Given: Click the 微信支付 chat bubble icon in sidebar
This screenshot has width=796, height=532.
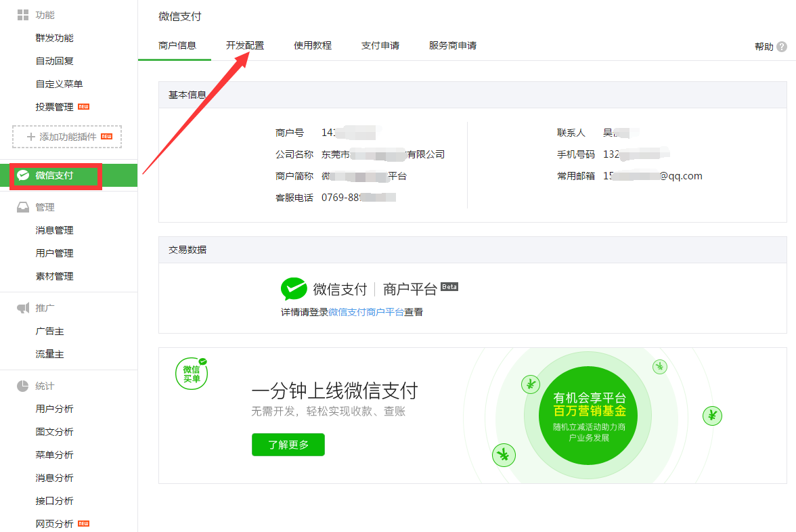Looking at the screenshot, I should [x=23, y=176].
